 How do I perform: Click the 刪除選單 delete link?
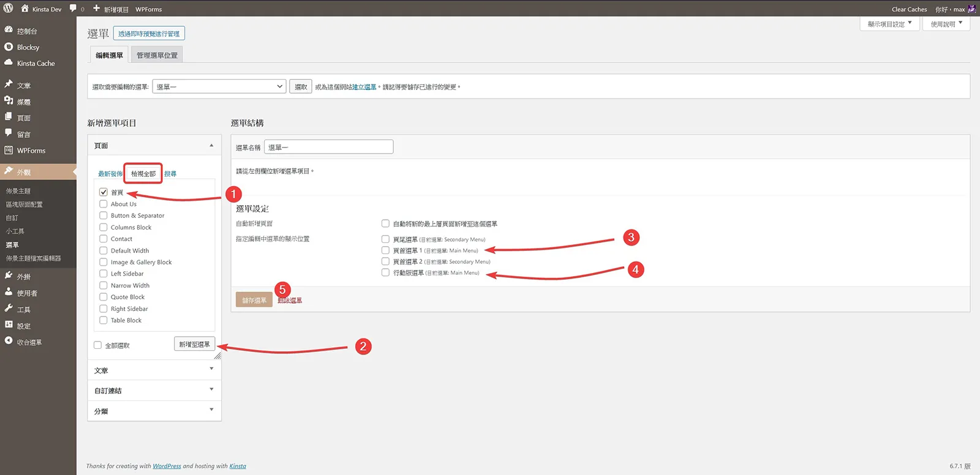[x=290, y=300]
